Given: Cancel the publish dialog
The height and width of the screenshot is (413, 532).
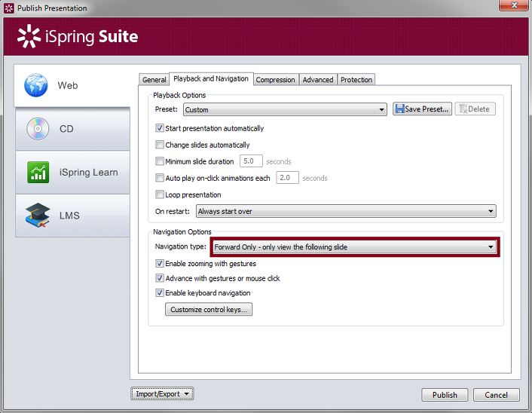Looking at the screenshot, I should click(x=497, y=395).
